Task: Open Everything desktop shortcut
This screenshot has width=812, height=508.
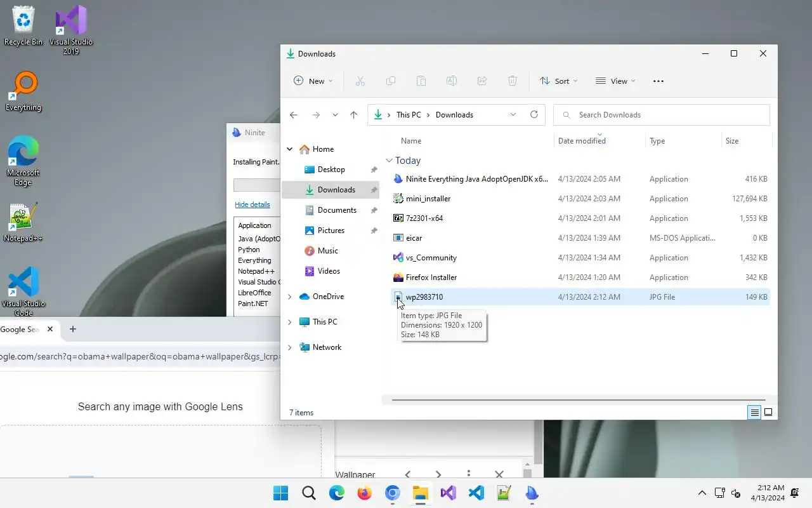Action: pos(23,91)
